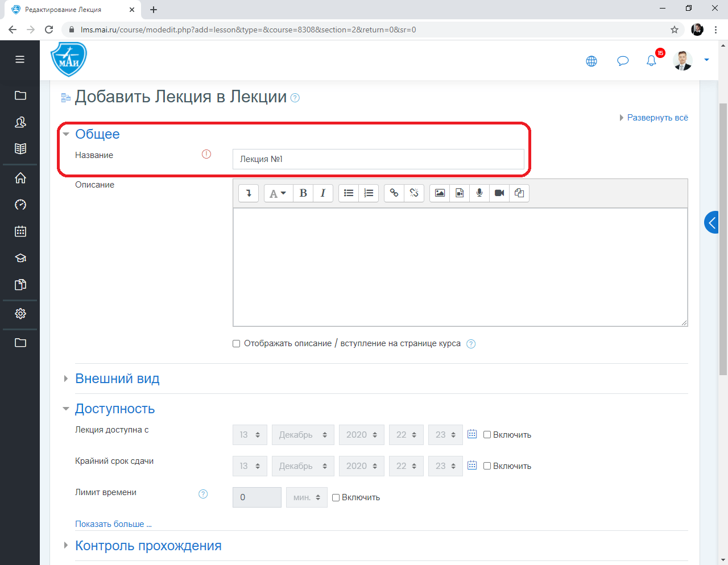Open the calendar icon in the sidebar
Image resolution: width=728 pixels, height=565 pixels.
20,231
